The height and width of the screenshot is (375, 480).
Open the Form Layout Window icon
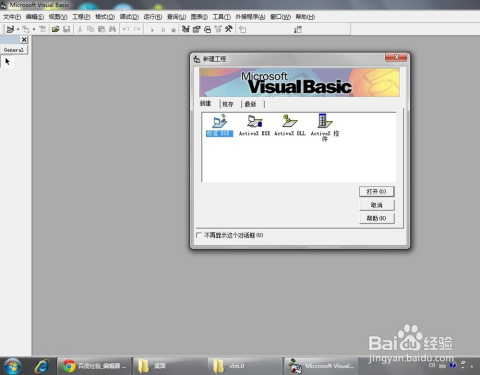point(207,29)
